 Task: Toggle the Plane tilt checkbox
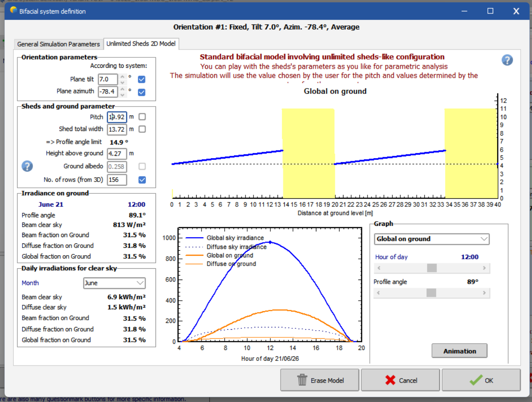pyautogui.click(x=142, y=79)
